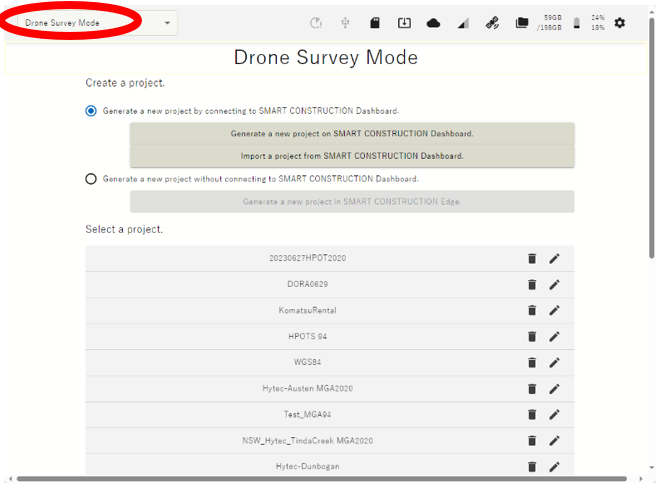Image resolution: width=662 pixels, height=488 pixels.
Task: Click the 24% battery readout
Action: coord(598,18)
